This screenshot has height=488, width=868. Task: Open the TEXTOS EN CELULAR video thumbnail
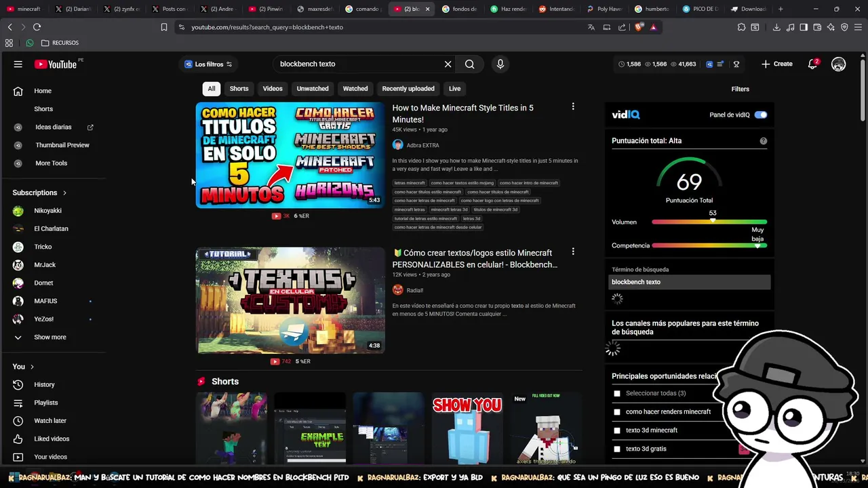pos(290,300)
